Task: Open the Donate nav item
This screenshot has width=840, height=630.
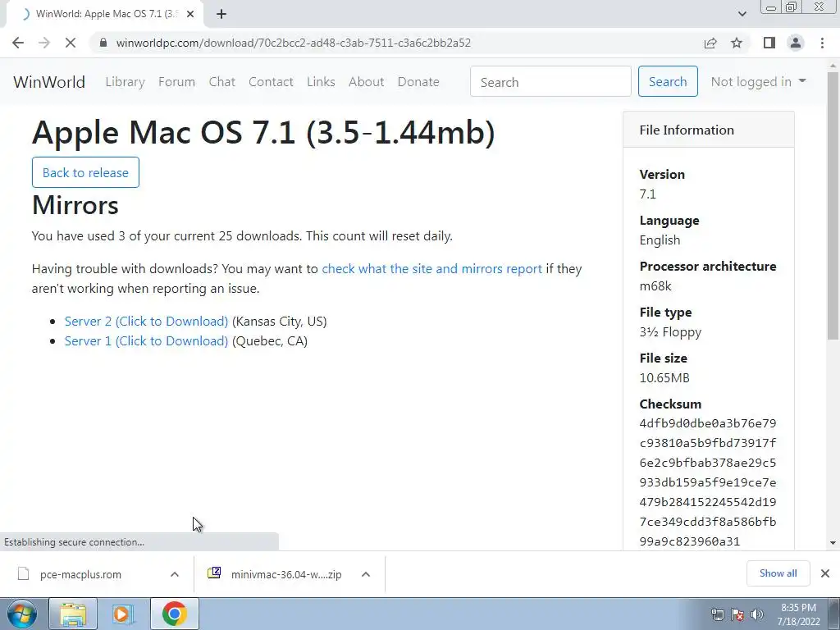Action: point(418,82)
